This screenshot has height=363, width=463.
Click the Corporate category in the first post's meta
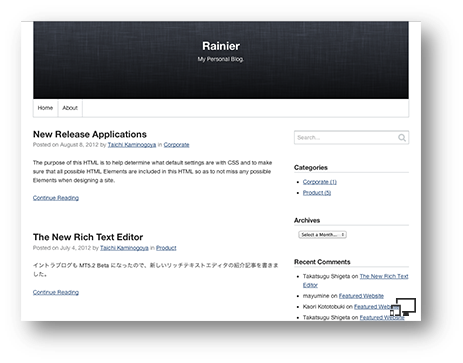click(x=176, y=145)
